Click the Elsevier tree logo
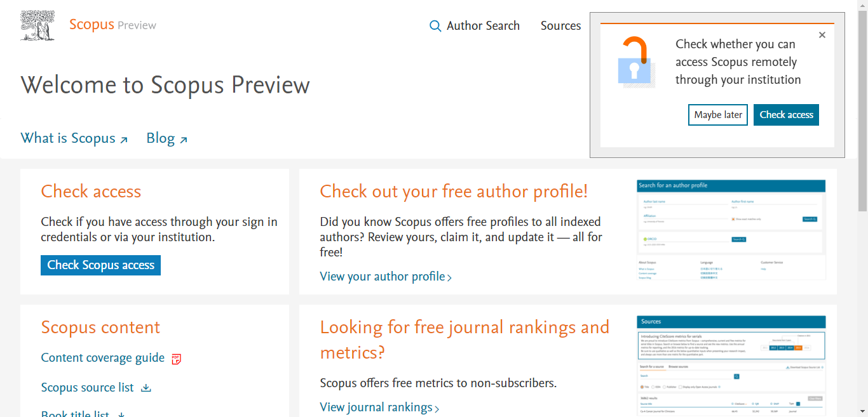 coord(37,24)
